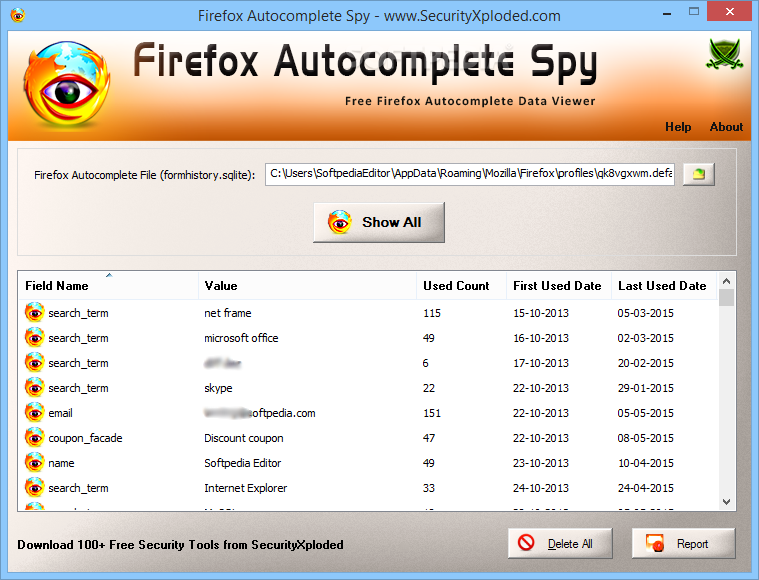Viewport: 759px width, 580px height.
Task: Click the Show All button
Action: [x=379, y=222]
